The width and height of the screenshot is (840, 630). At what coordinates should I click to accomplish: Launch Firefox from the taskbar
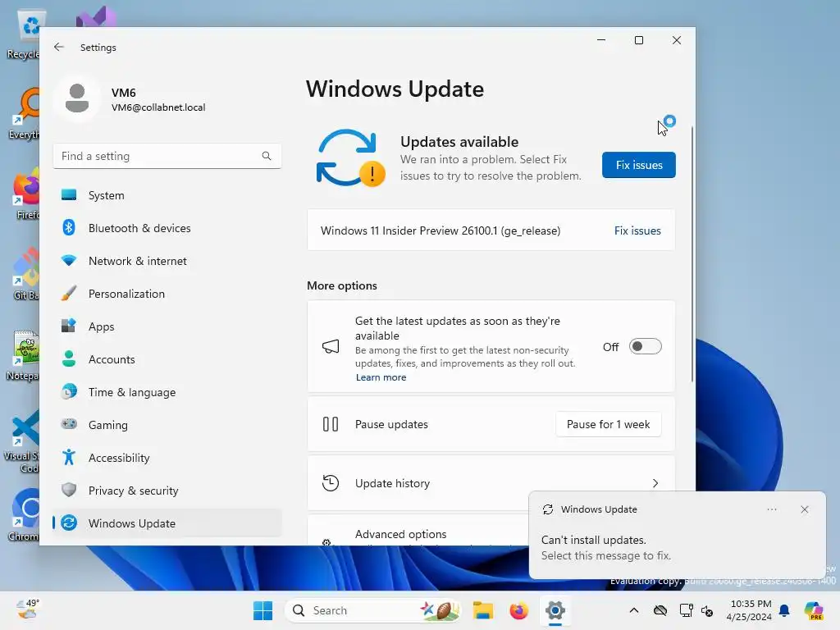pyautogui.click(x=518, y=610)
